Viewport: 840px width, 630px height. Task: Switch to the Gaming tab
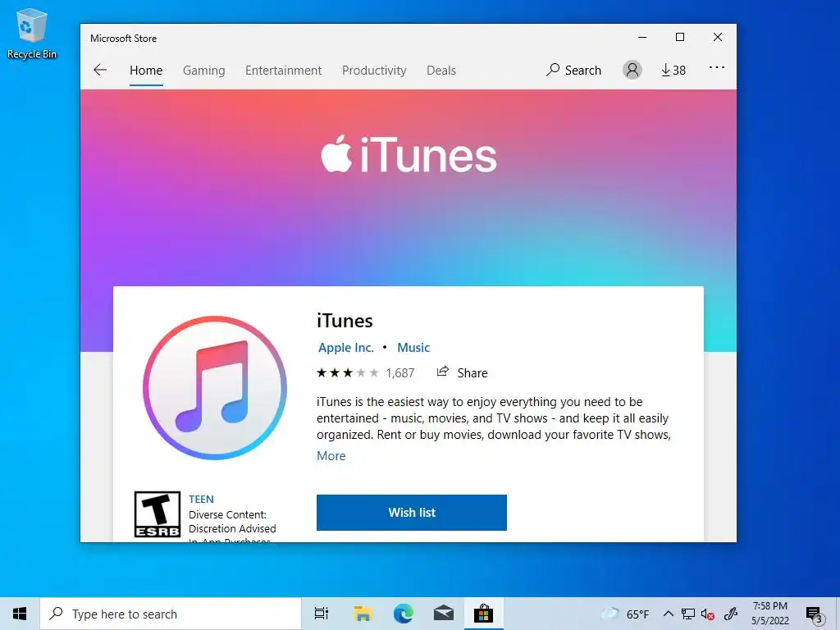203,71
